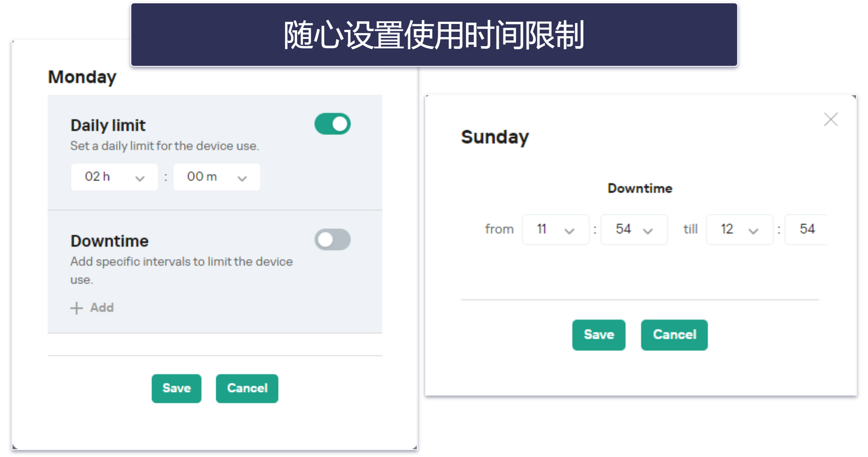868x457 pixels.
Task: Click the plus icon beside Add
Action: [x=76, y=308]
